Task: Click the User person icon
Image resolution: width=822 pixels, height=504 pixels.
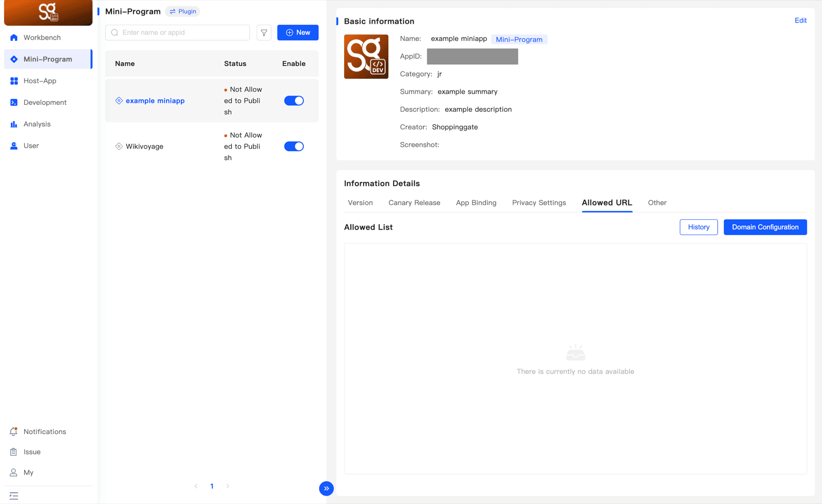Action: [x=14, y=145]
